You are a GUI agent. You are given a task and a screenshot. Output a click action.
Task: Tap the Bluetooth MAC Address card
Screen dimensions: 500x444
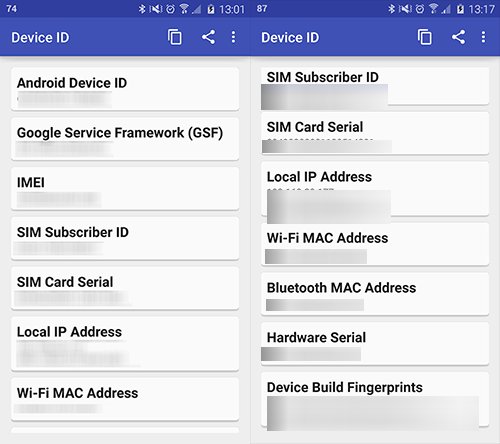click(375, 294)
